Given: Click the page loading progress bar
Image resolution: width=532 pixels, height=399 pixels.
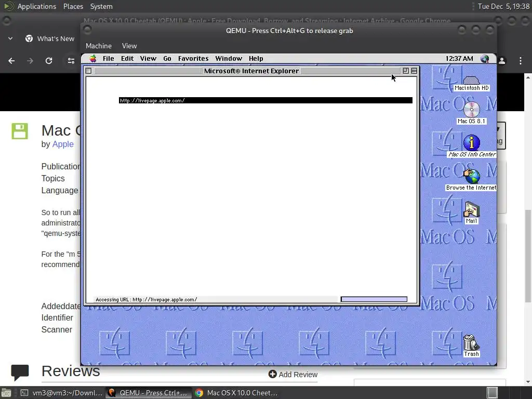Looking at the screenshot, I should [x=374, y=299].
